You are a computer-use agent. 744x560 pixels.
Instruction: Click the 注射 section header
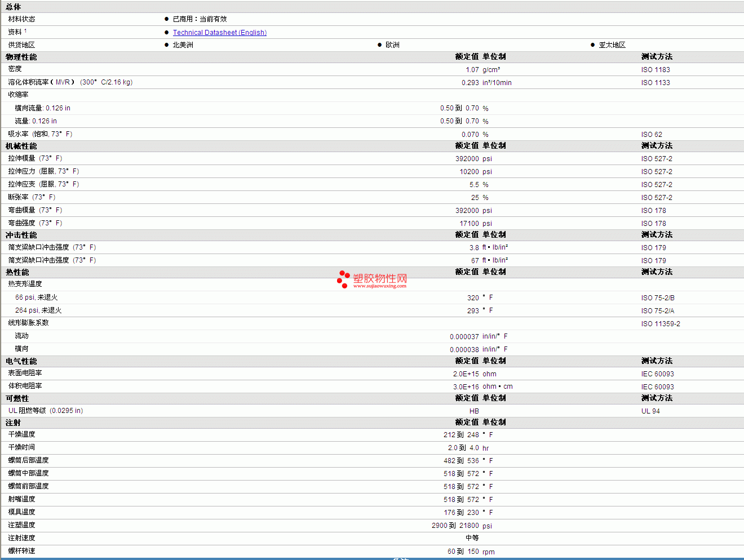click(x=14, y=423)
